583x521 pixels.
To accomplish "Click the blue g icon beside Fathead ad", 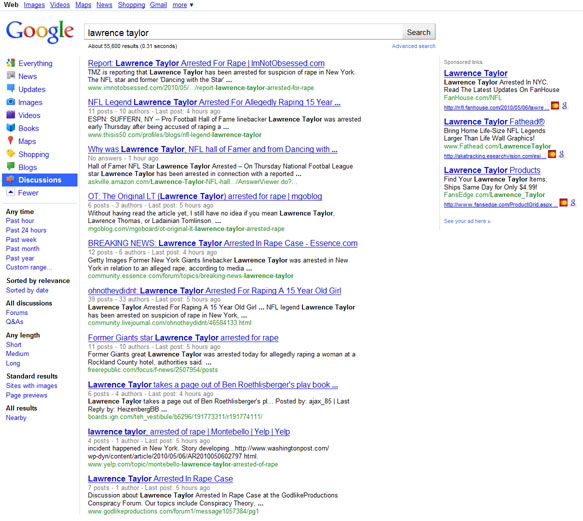I will [561, 154].
